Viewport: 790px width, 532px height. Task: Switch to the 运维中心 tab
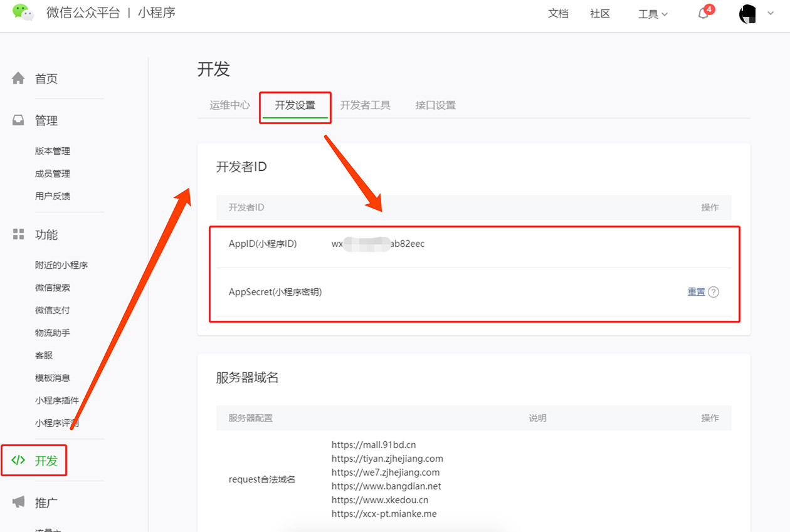pos(229,105)
